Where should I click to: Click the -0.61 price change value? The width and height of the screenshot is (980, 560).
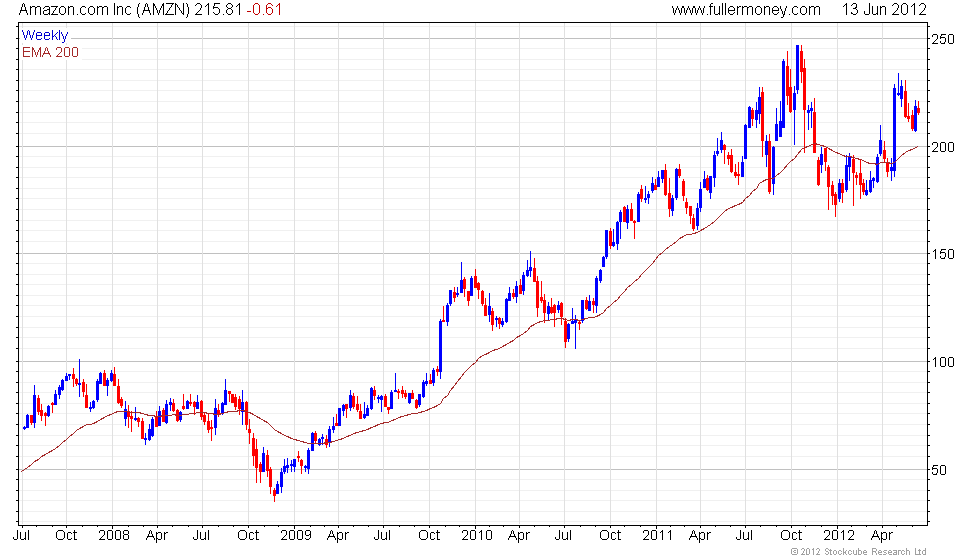point(263,10)
